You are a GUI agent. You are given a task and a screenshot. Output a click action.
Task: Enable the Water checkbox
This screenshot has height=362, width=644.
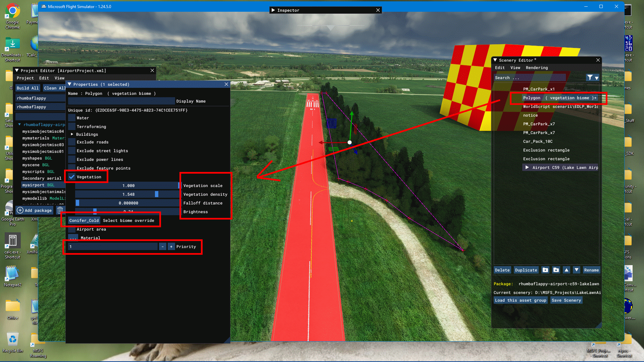(72, 118)
